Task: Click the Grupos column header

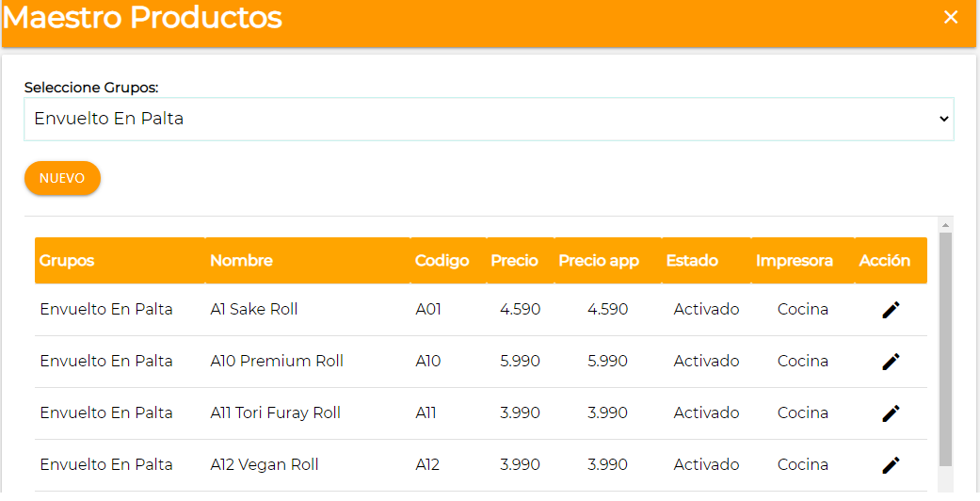Action: (x=67, y=261)
